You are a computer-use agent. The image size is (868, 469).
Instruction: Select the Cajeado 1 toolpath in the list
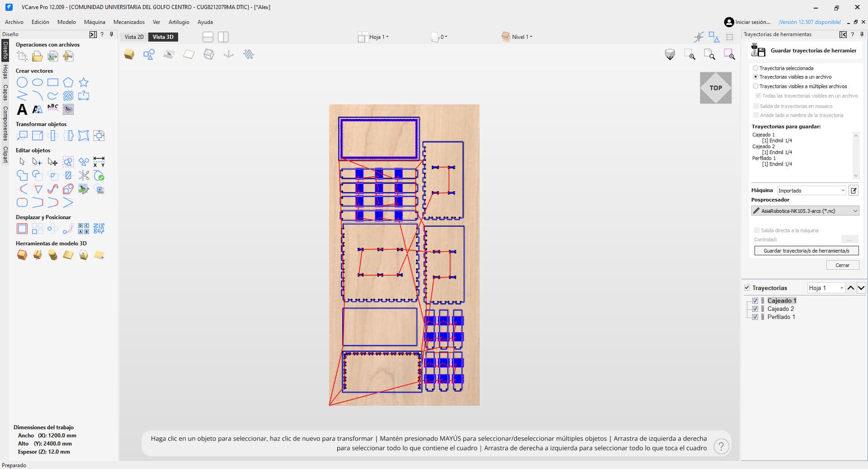point(782,301)
